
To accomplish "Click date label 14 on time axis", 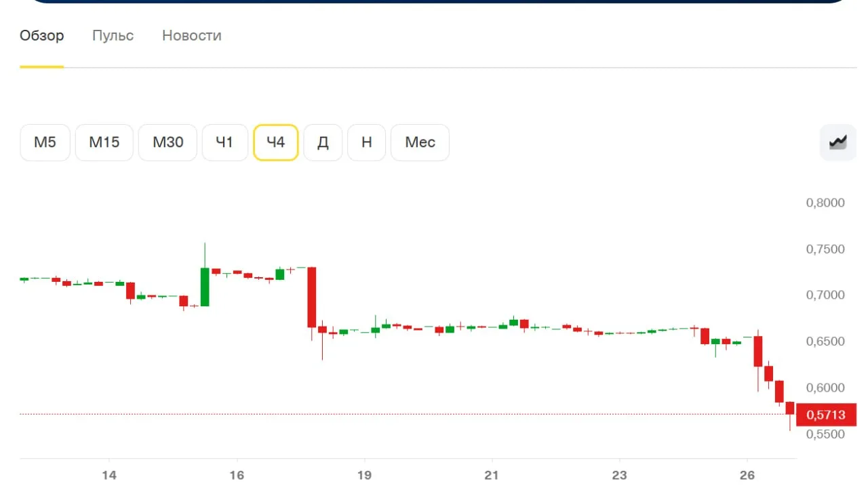I will [x=109, y=475].
